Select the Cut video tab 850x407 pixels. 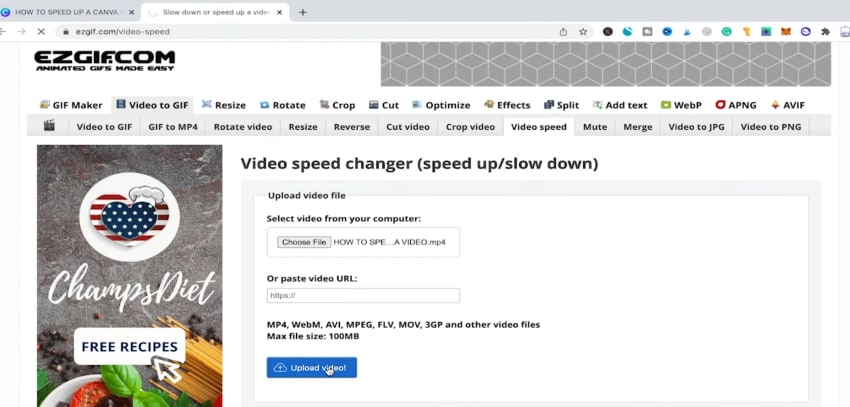[408, 127]
